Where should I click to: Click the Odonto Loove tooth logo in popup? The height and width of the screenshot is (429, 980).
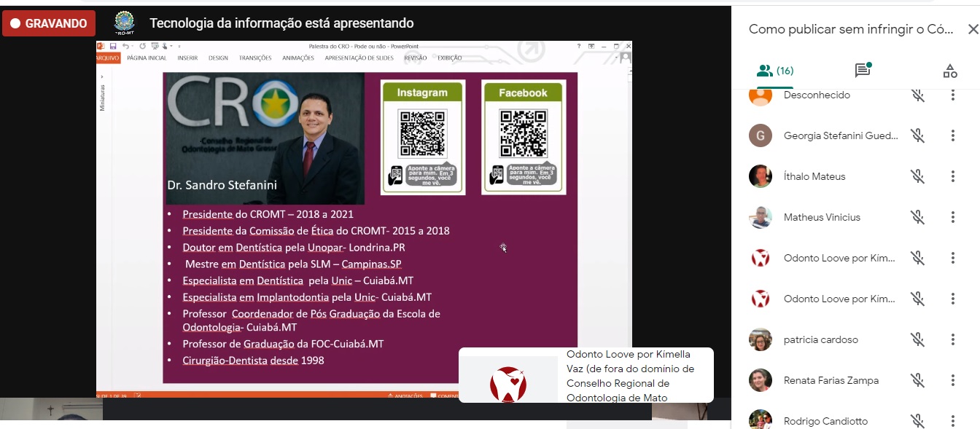[508, 384]
